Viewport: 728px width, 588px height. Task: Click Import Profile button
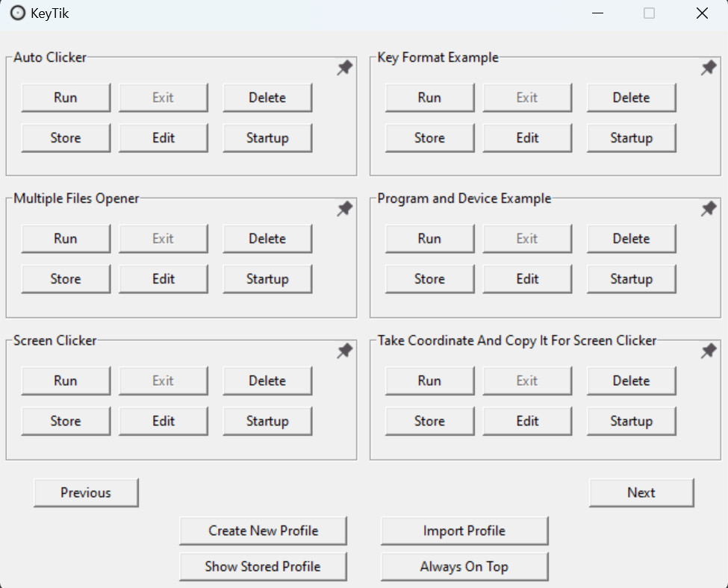coord(464,531)
